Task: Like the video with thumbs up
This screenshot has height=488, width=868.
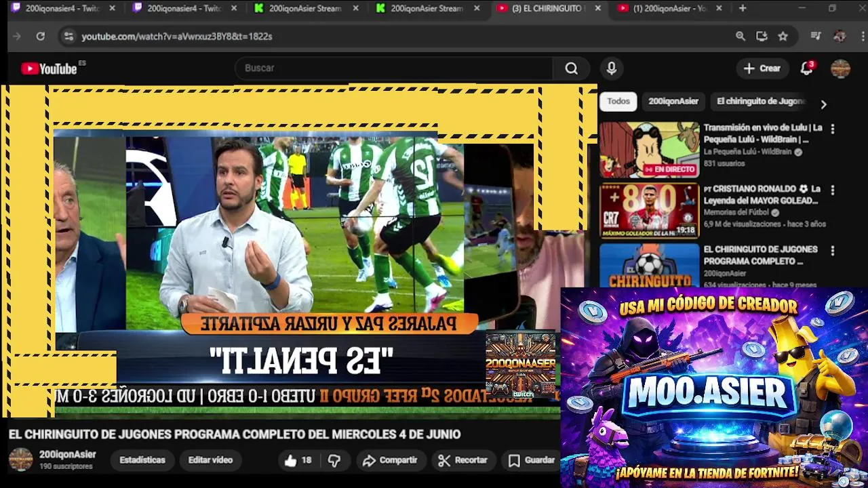Action: (x=298, y=460)
